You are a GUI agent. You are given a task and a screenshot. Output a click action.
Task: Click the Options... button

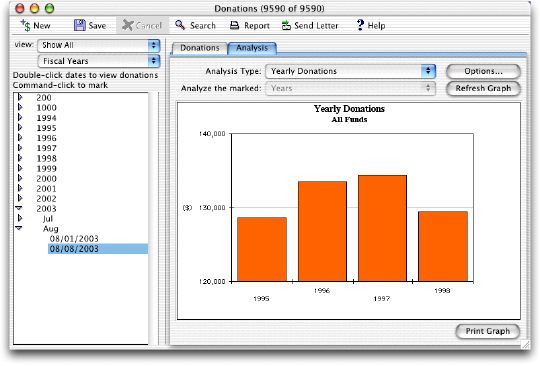coord(483,71)
